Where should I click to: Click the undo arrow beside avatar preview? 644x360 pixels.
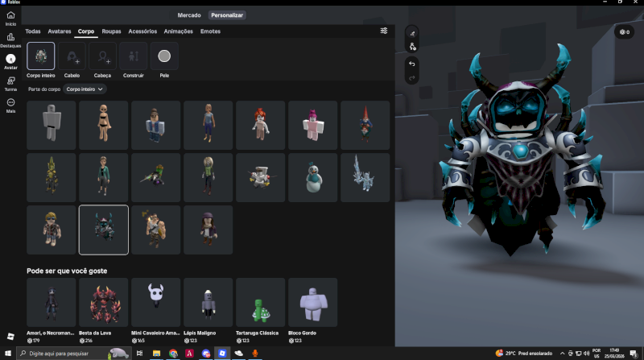[412, 64]
